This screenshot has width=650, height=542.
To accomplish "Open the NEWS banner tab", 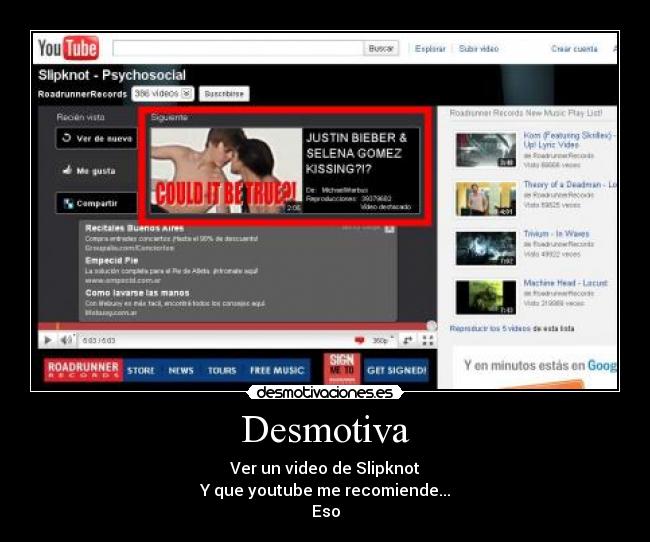I will click(181, 370).
